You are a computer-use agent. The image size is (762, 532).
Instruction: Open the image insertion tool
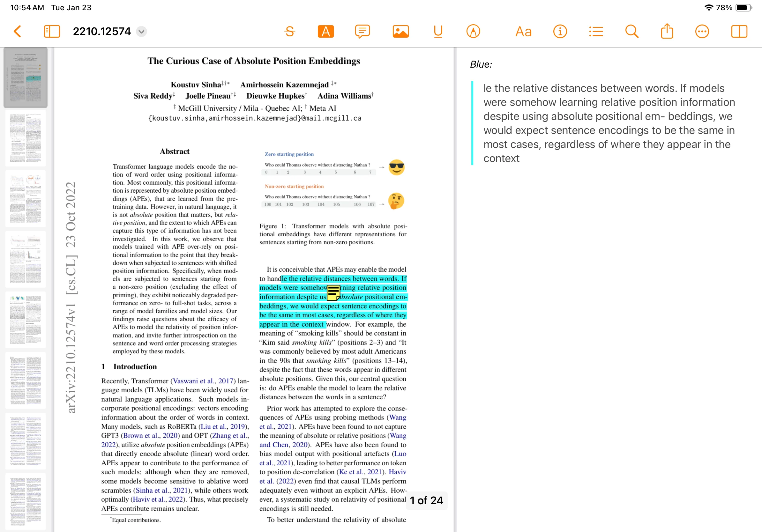tap(400, 31)
